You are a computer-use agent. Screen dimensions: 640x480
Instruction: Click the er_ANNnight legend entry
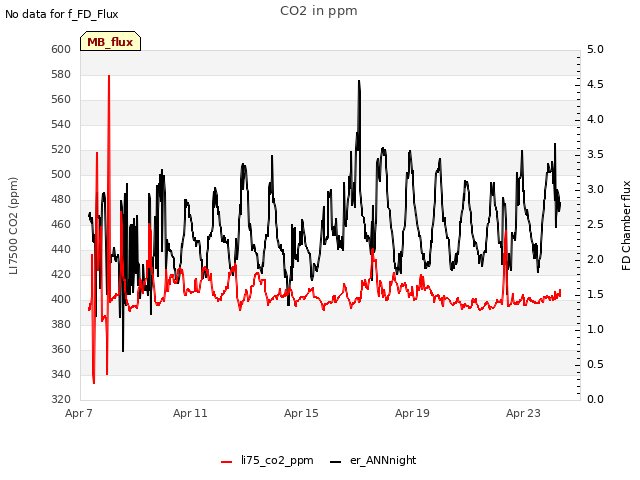tap(373, 460)
